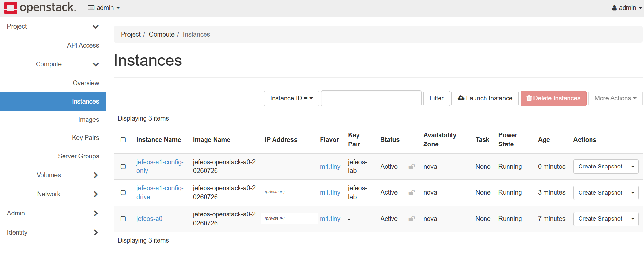Check the jefeos-a1-config-drive row checkbox
The width and height of the screenshot is (644, 254).
(x=123, y=192)
